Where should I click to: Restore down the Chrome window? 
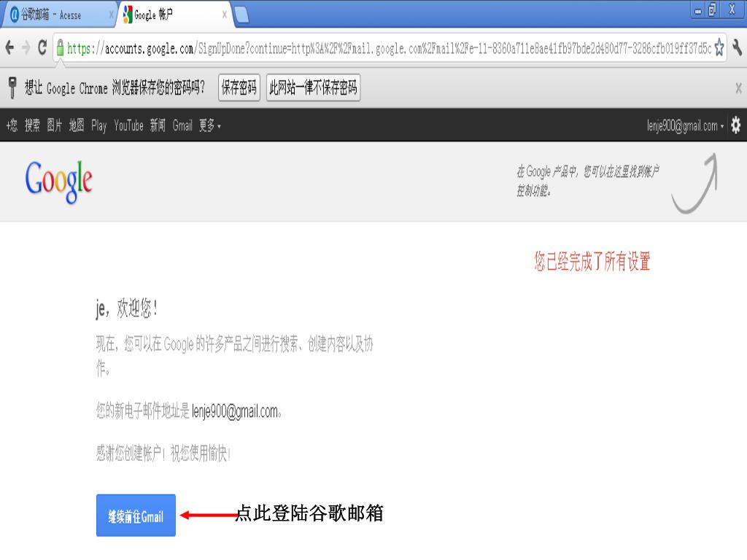click(x=713, y=10)
